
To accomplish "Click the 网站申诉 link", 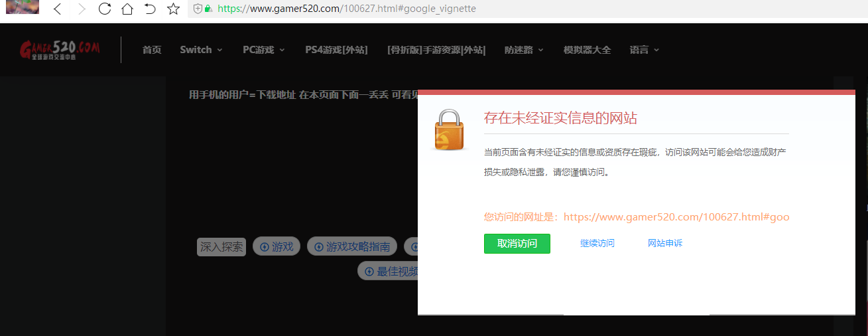I will [x=665, y=244].
